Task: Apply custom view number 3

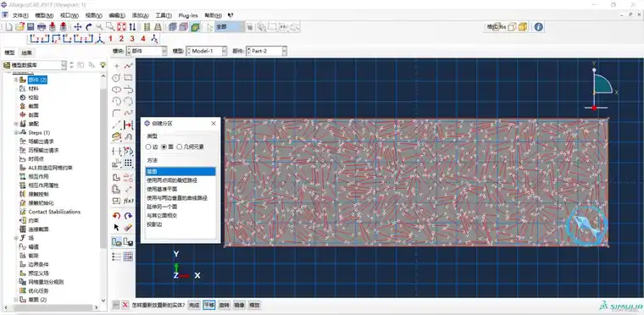Action: pyautogui.click(x=132, y=39)
